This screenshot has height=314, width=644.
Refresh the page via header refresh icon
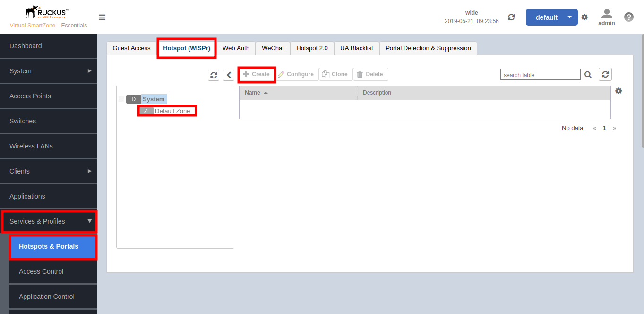511,17
